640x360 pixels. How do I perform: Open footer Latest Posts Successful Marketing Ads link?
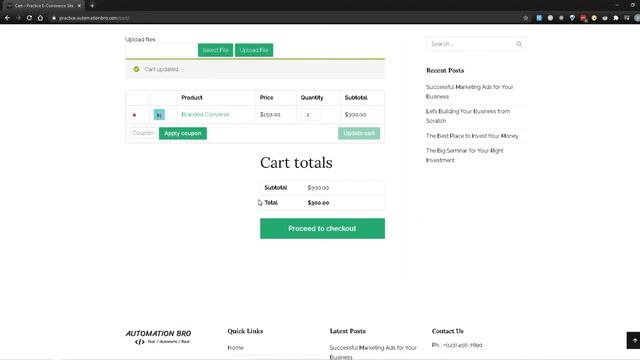[373, 352]
